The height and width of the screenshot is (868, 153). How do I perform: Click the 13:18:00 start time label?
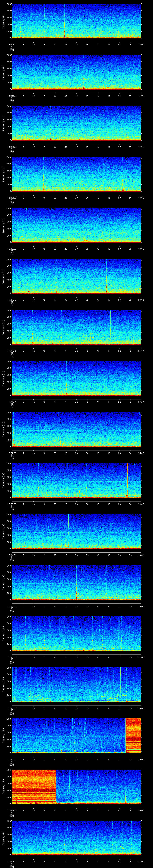click(12, 249)
